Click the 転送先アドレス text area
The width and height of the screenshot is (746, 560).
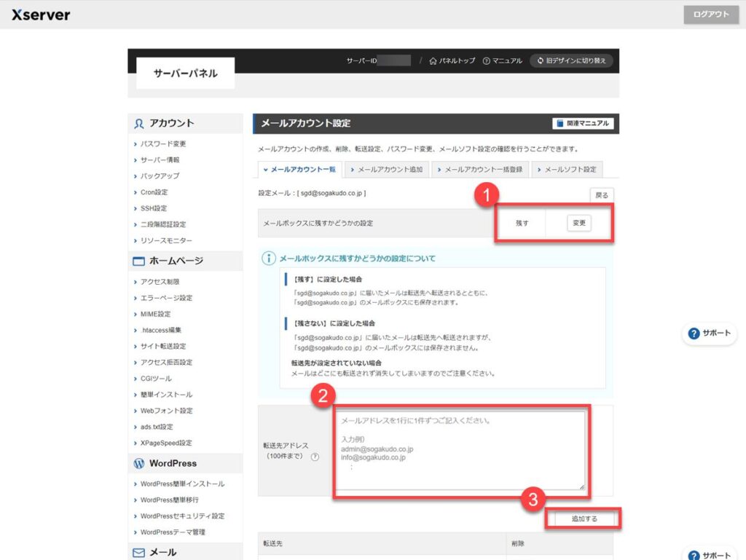tap(460, 451)
